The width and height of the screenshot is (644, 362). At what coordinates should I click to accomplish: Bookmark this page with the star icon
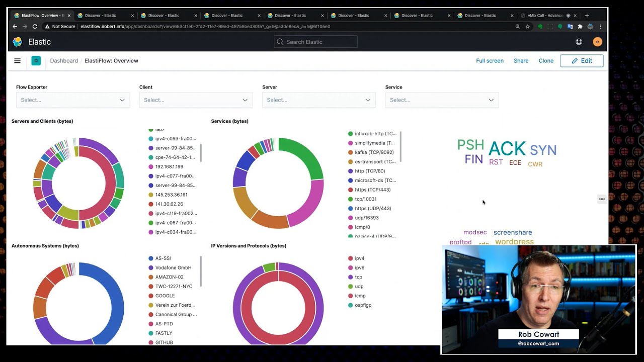point(528,27)
